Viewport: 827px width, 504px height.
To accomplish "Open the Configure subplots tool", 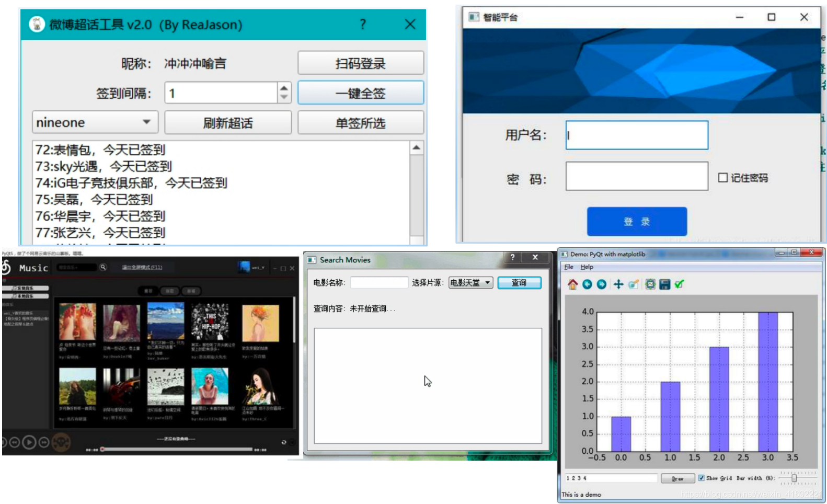I will coord(650,284).
